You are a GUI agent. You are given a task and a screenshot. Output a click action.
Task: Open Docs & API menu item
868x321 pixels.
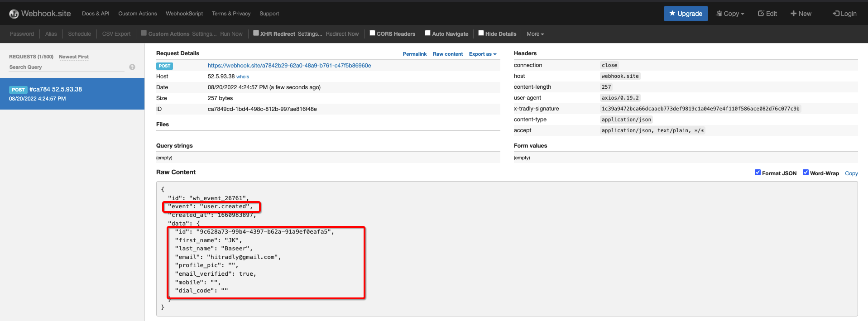[x=96, y=14]
